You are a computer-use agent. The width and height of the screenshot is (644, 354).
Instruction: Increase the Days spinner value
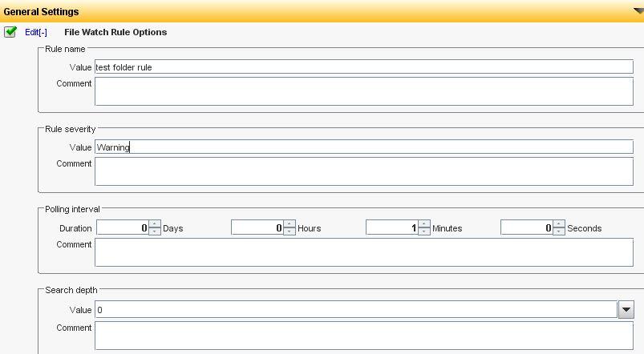coord(155,224)
